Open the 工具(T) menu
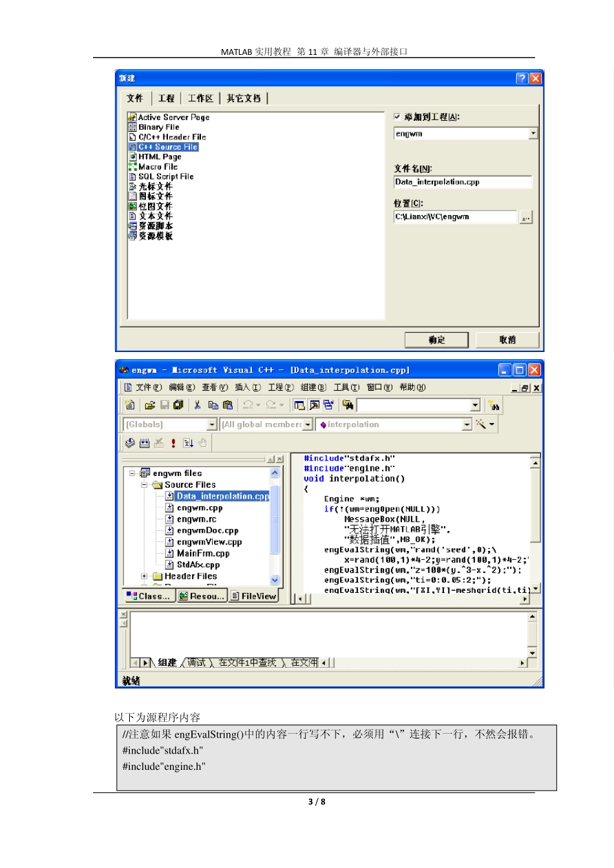The image size is (614, 868). tap(346, 387)
